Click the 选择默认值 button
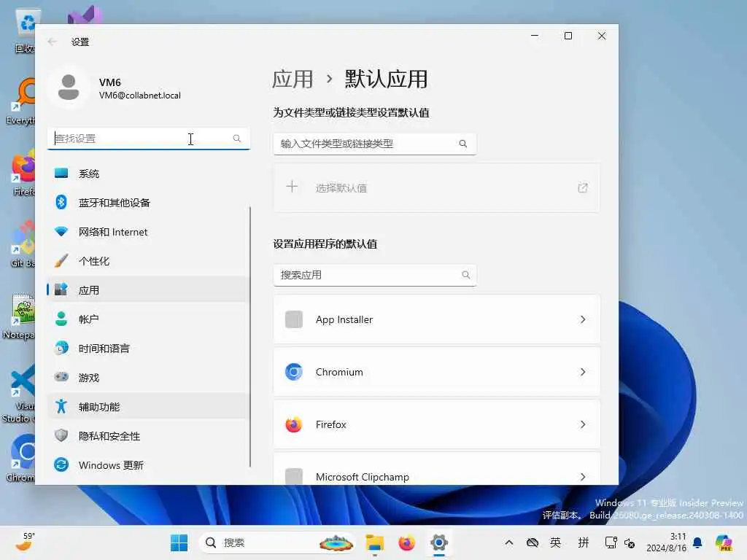 [436, 187]
